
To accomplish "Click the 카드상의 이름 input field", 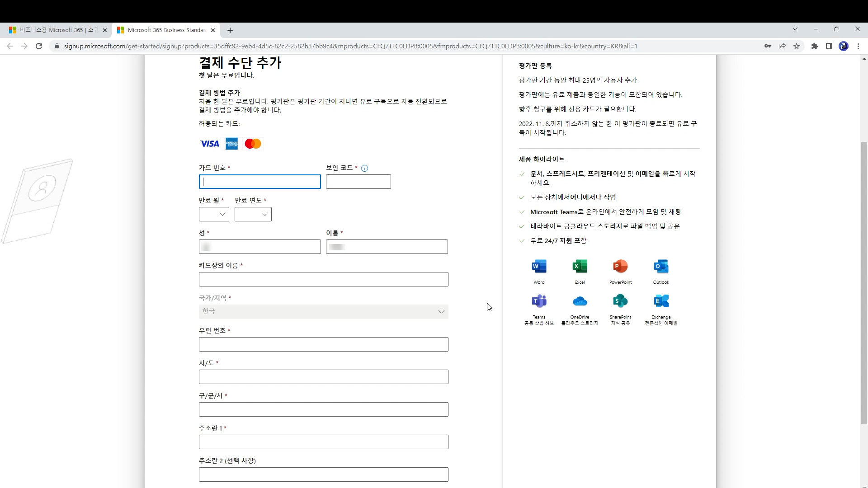I will coord(324,279).
